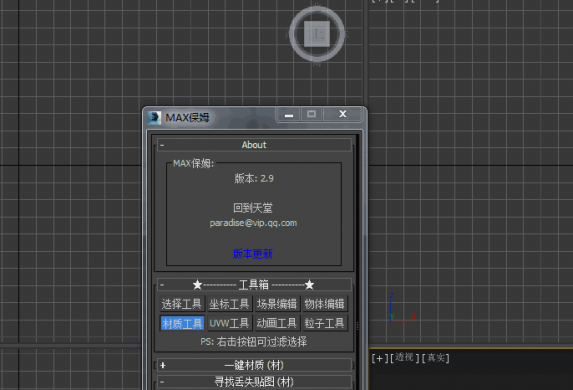The image size is (573, 390).
Task: Open the 透视 viewport label menu
Action: click(x=404, y=358)
